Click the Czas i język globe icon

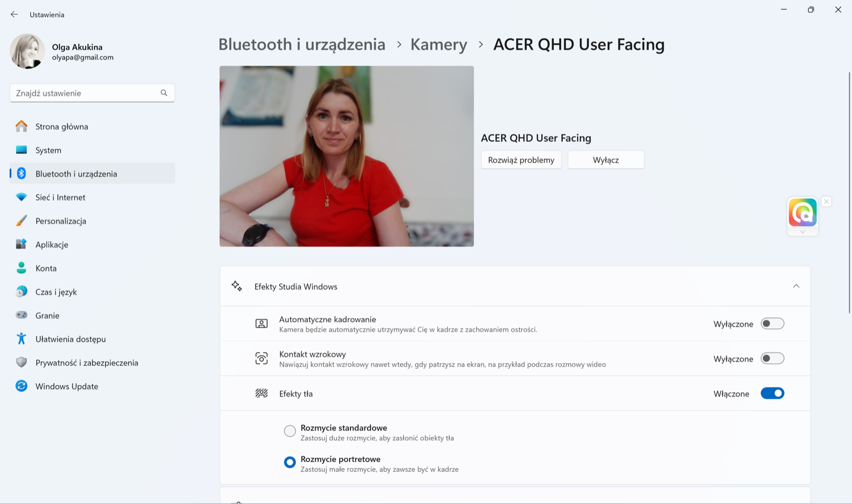tap(22, 292)
